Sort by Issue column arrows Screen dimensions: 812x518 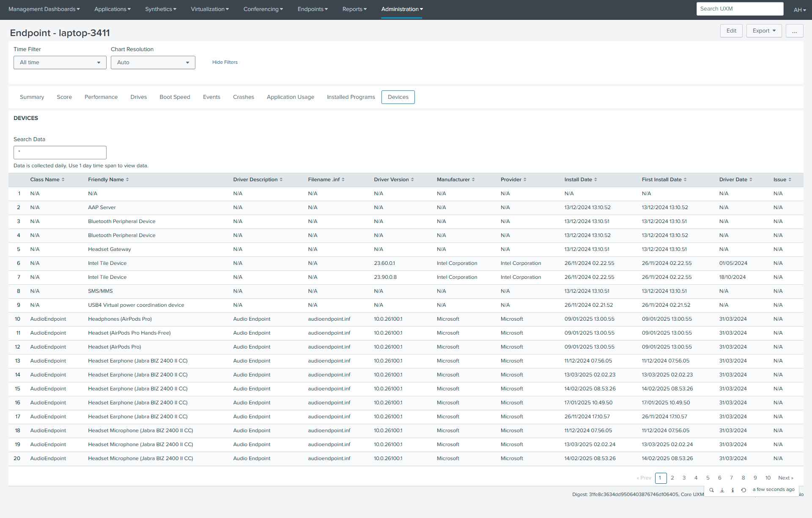(790, 180)
